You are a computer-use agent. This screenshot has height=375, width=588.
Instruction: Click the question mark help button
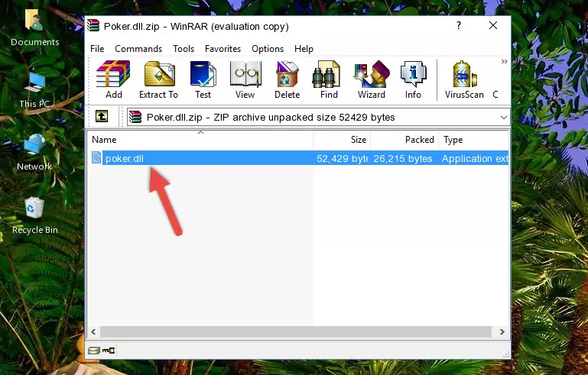click(x=459, y=25)
